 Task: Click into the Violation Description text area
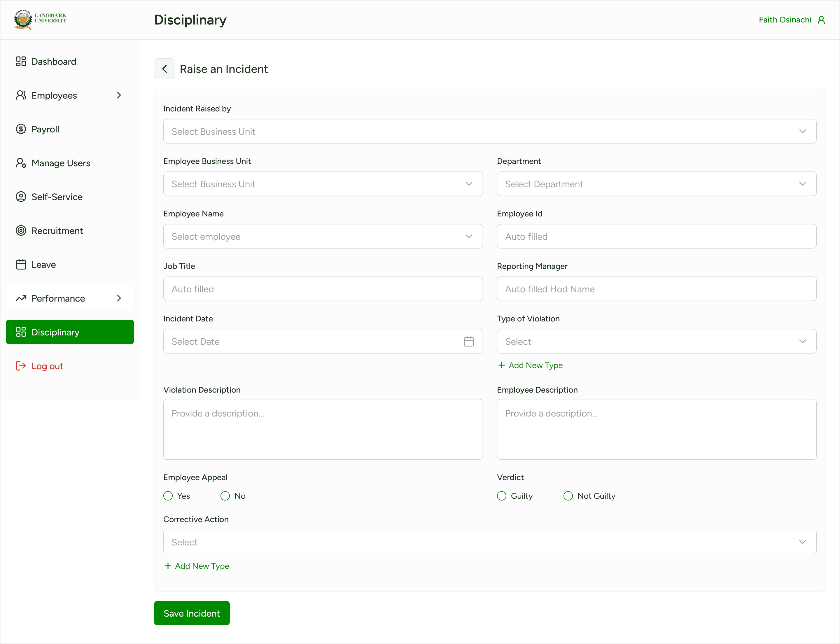pyautogui.click(x=323, y=429)
